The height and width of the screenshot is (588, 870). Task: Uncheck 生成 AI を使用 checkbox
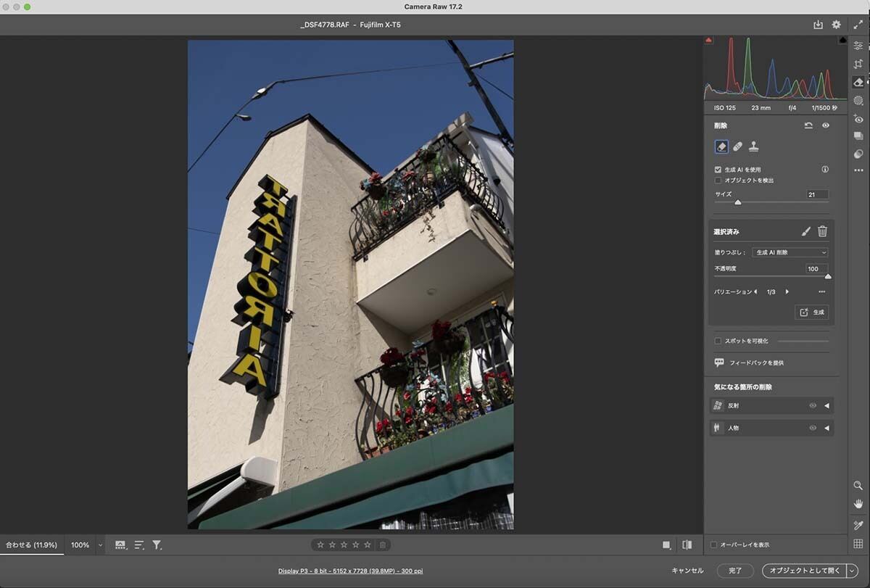point(718,169)
